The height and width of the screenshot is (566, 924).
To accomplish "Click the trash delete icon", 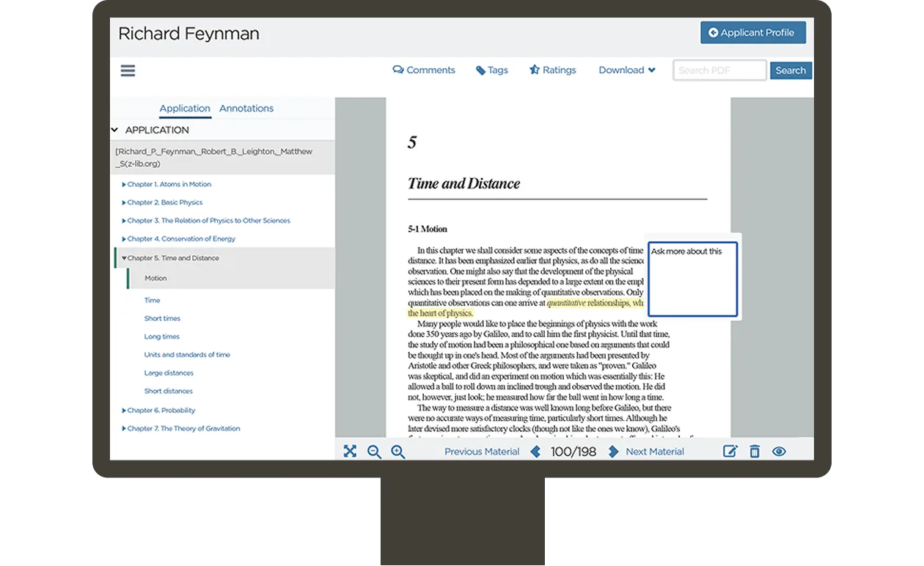I will pos(755,452).
